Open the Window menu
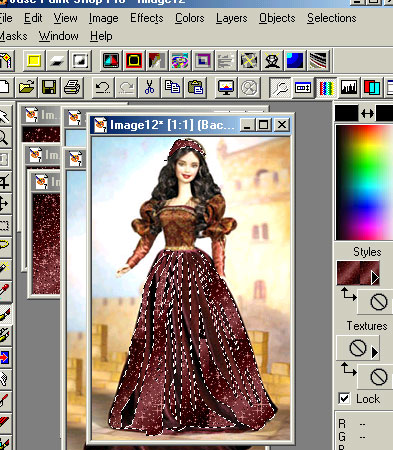This screenshot has width=393, height=450. (59, 36)
